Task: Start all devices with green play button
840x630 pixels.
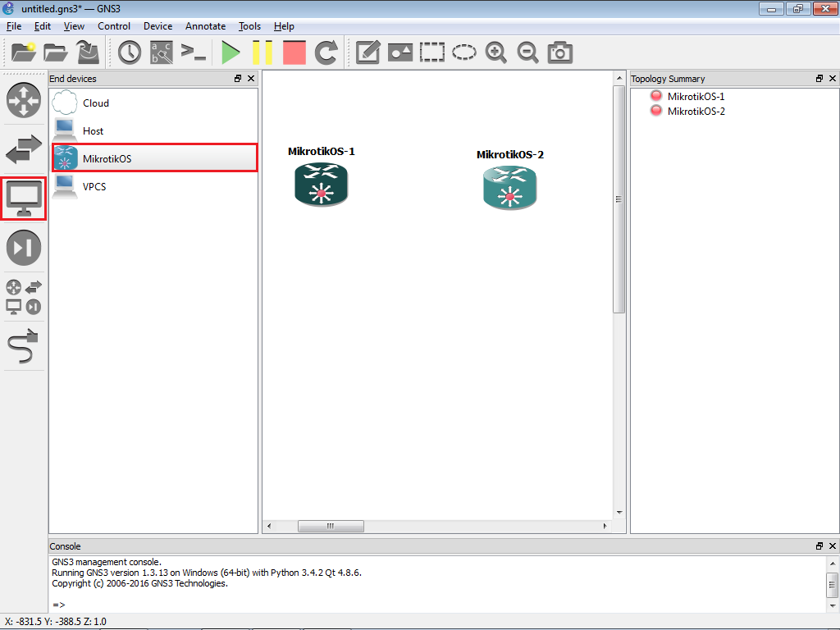Action: click(231, 52)
